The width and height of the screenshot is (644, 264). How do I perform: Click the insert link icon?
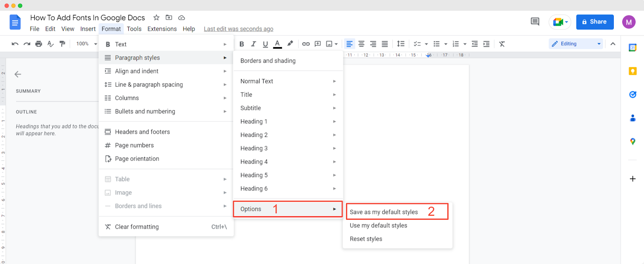tap(306, 44)
